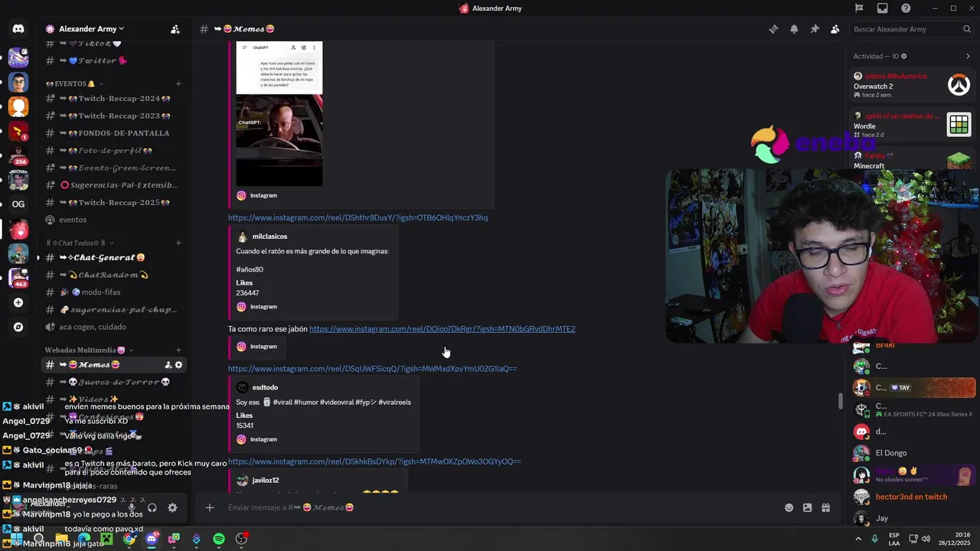Open user settings gear icon
This screenshot has height=551, width=980.
[172, 507]
